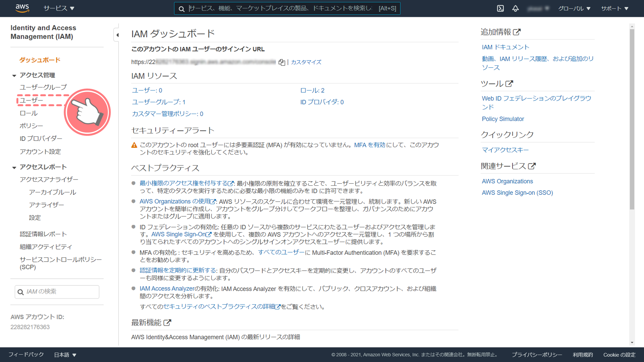Open ID プロバイダー in the side menu
The image size is (644, 362).
[x=41, y=139]
